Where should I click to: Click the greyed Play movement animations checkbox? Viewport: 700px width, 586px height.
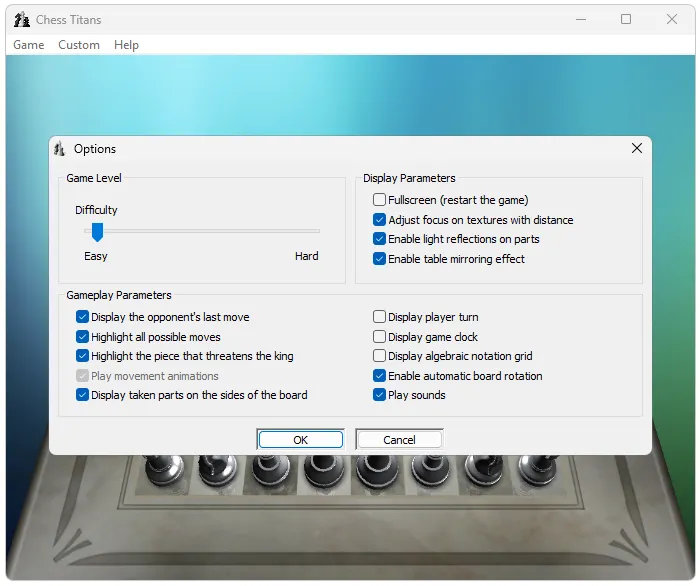[82, 376]
